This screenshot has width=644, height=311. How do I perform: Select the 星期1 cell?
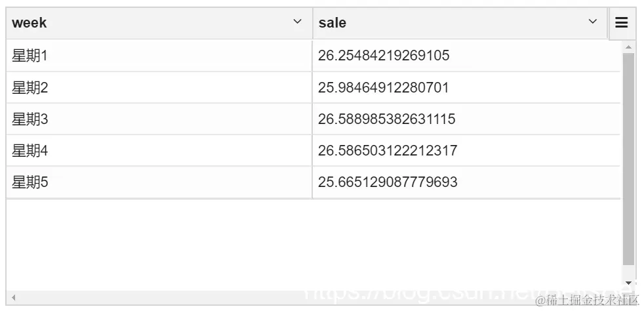[159, 56]
